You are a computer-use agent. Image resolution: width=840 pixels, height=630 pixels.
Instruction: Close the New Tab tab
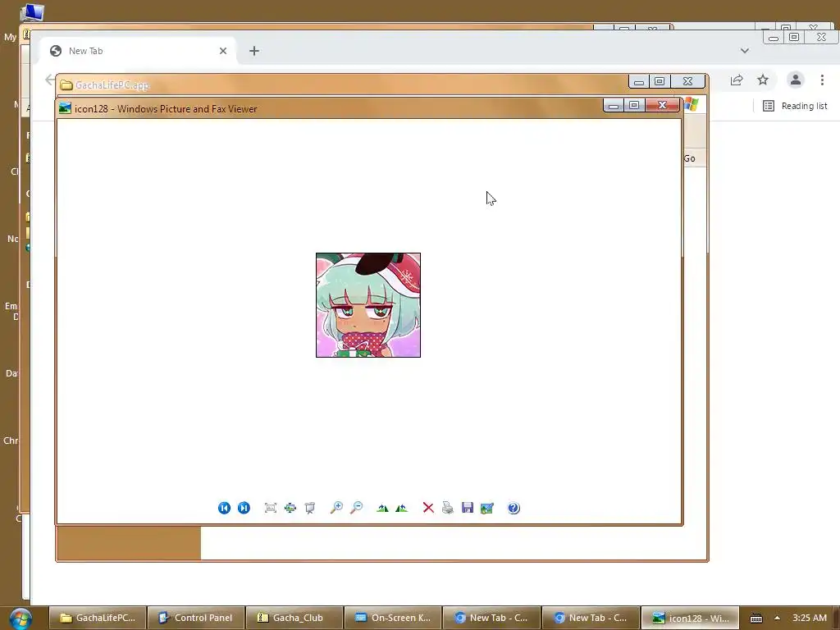(223, 51)
